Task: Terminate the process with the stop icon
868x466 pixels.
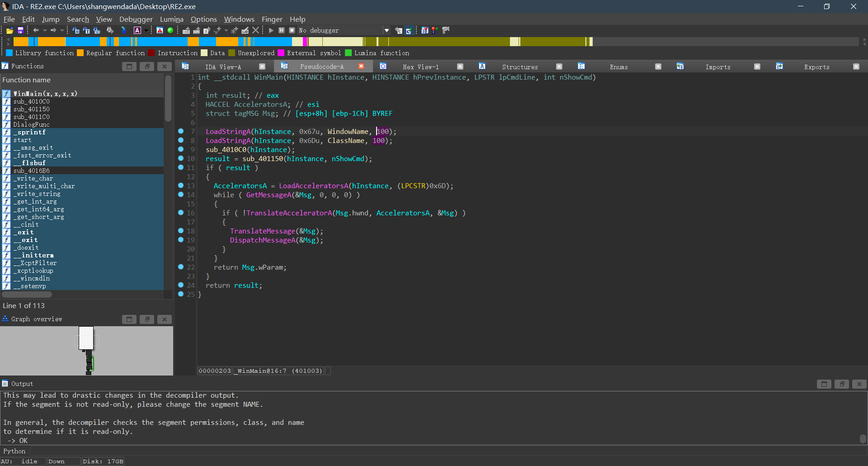Action: point(292,30)
